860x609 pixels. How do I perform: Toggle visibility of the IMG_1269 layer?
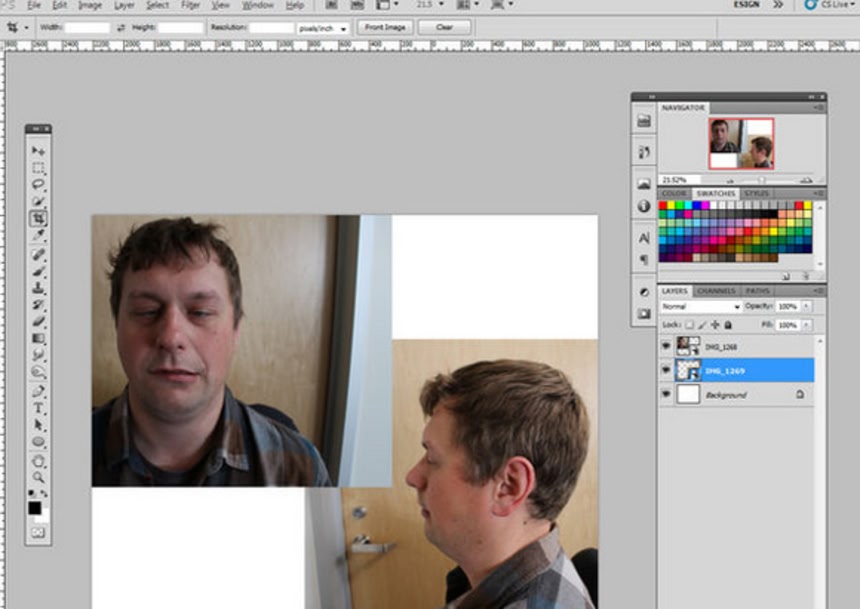coord(667,370)
